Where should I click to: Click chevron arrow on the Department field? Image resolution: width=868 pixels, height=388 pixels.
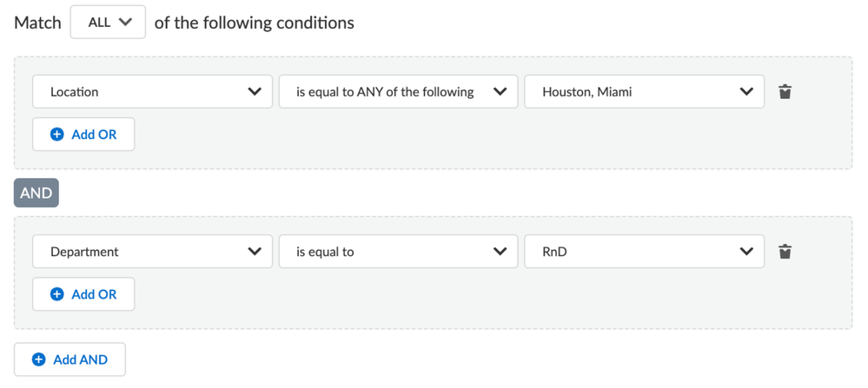coord(255,252)
